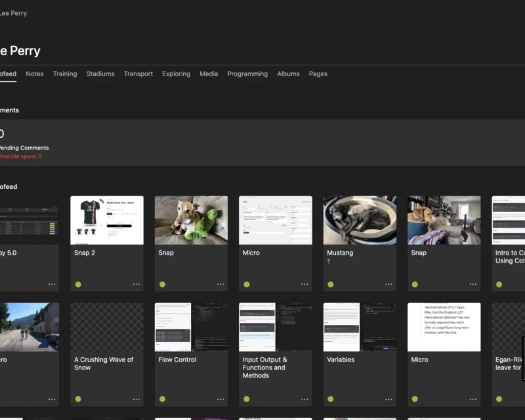Click green status dot on Egan-Ril card
The image size is (525, 420).
pos(499,399)
